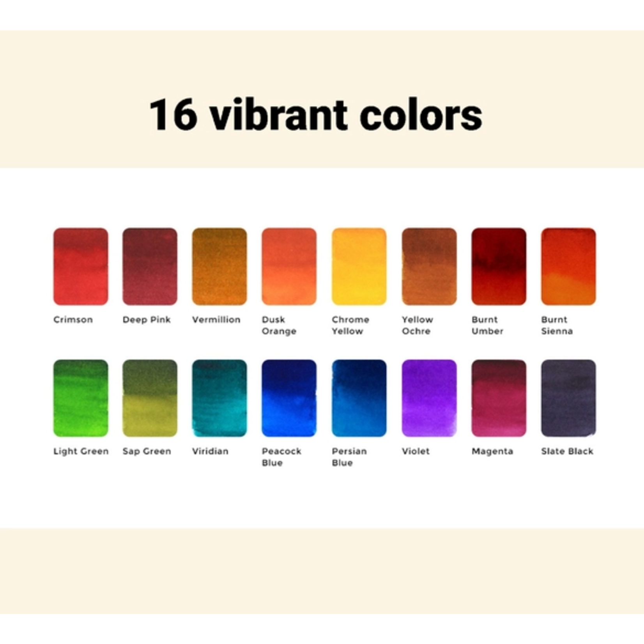Pick the Burnt Umber swatch

click(x=499, y=266)
